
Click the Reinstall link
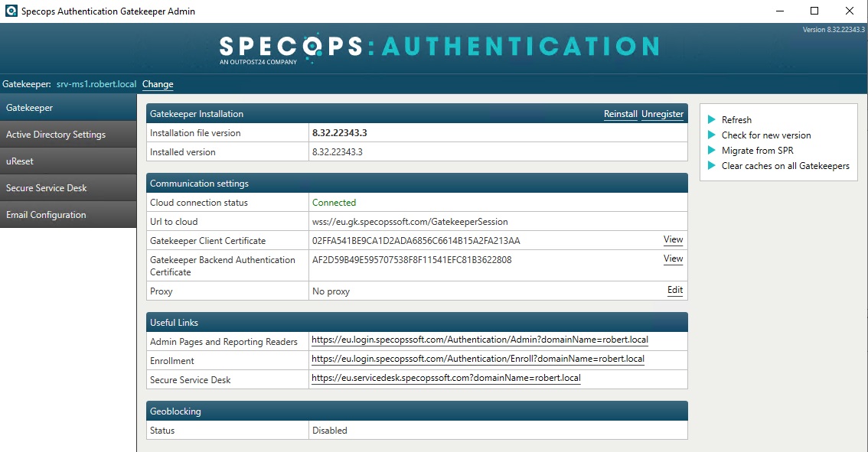tap(621, 114)
